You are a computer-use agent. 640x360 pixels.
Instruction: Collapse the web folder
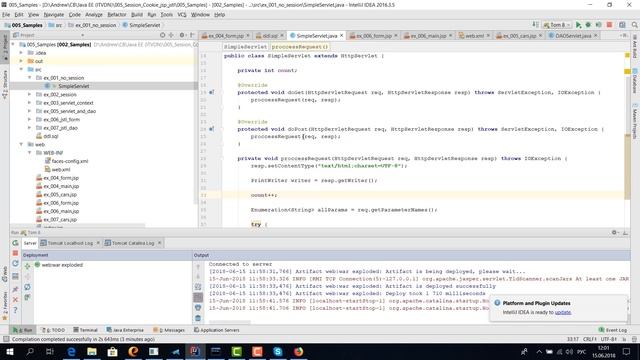click(x=21, y=144)
